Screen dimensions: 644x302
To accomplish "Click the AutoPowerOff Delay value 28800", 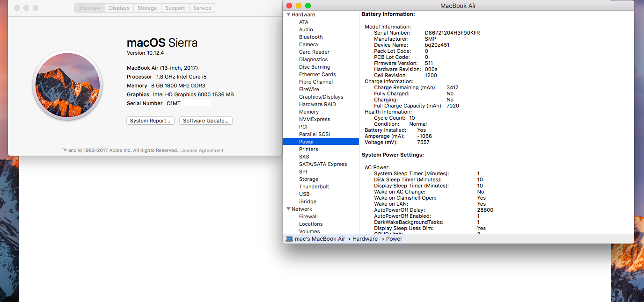I will pos(485,210).
